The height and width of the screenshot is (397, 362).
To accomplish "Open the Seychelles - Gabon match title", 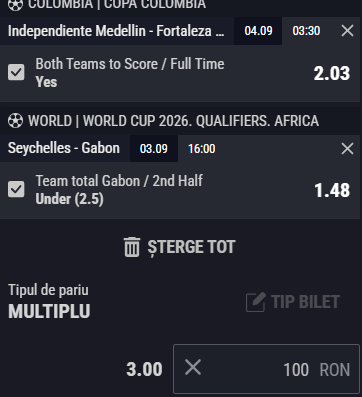I will pos(64,148).
